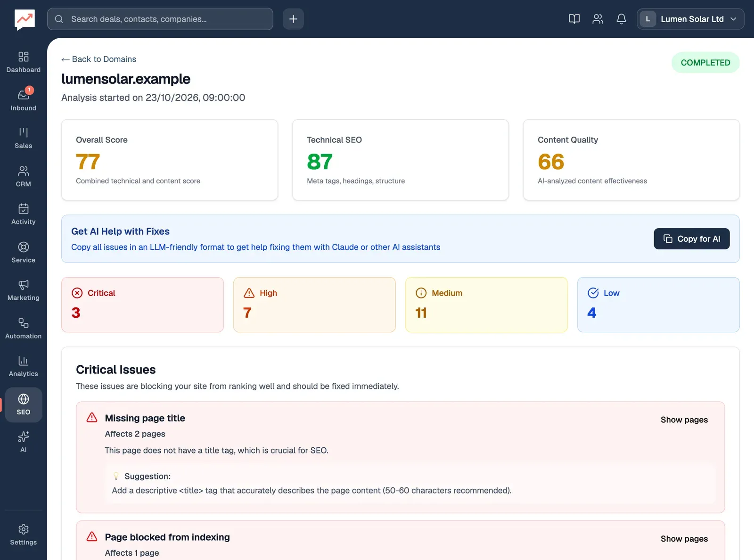Open the Dashboard section in sidebar

tap(23, 63)
